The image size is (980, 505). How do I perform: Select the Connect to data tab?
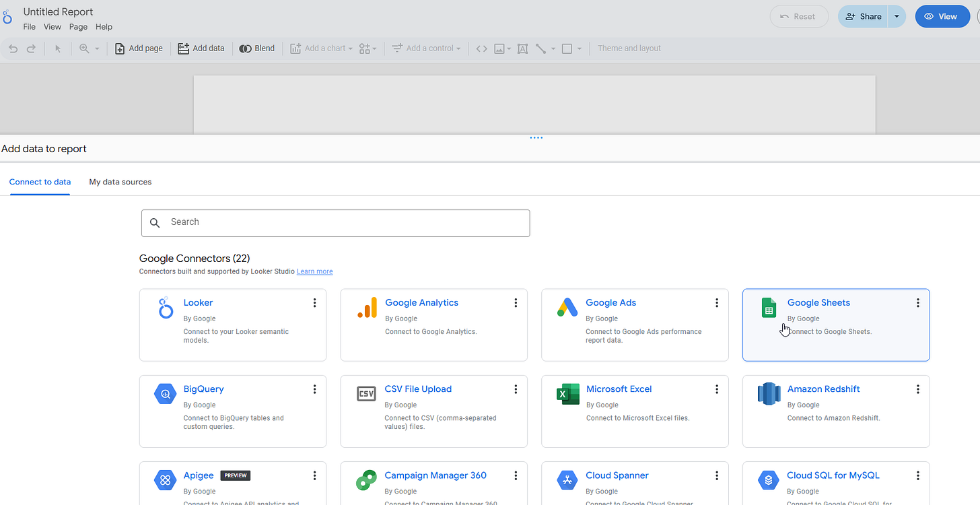point(40,182)
